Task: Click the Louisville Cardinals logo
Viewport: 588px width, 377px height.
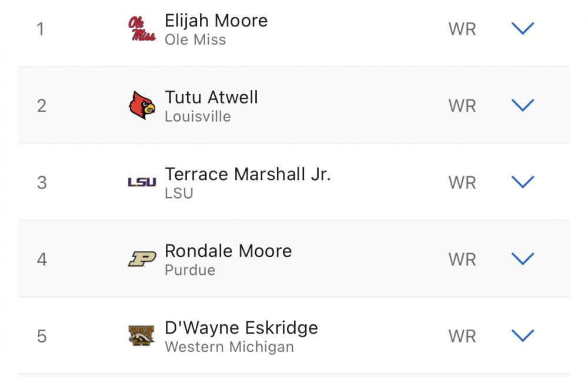Action: (142, 106)
